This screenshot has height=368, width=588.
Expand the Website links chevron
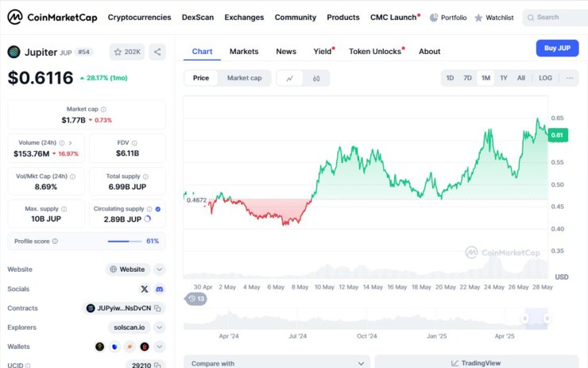coord(160,269)
